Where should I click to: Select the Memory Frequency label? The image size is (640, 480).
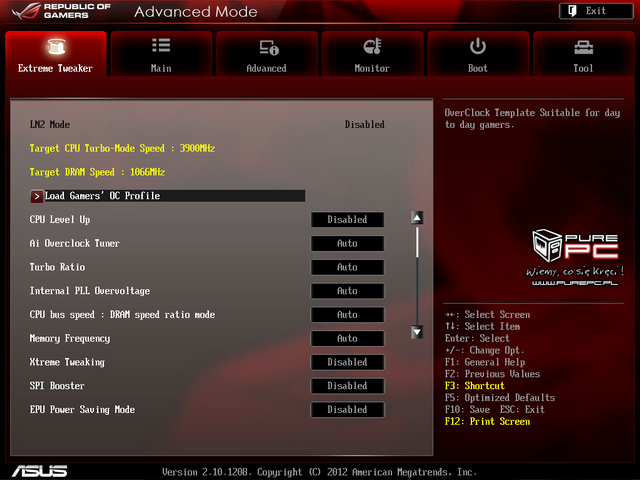point(69,338)
